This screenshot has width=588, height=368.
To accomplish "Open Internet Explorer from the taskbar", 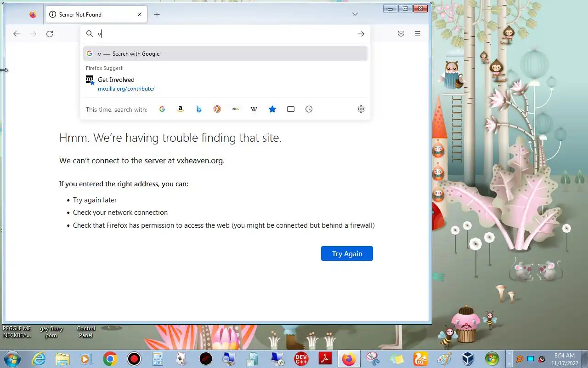I will tap(39, 359).
